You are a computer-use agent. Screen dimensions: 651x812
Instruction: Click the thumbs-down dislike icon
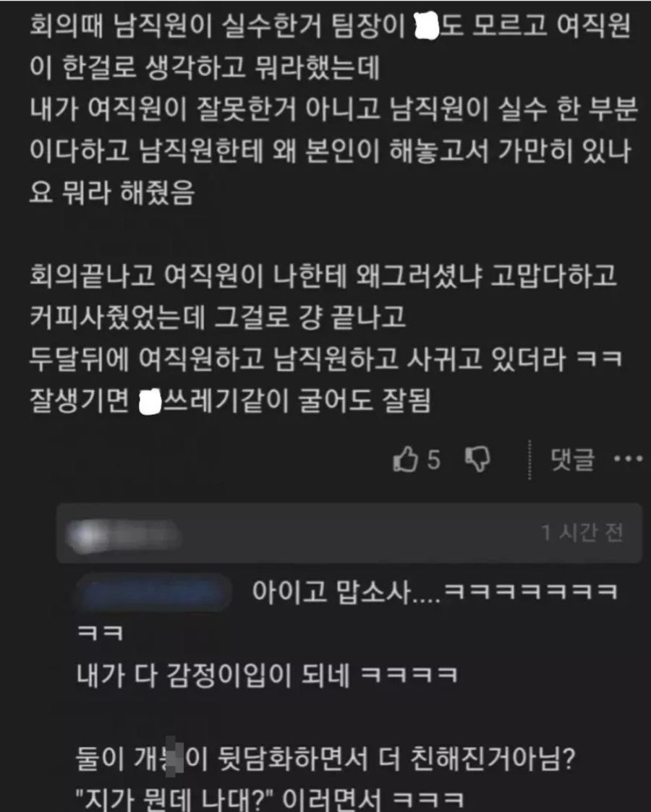click(x=477, y=459)
